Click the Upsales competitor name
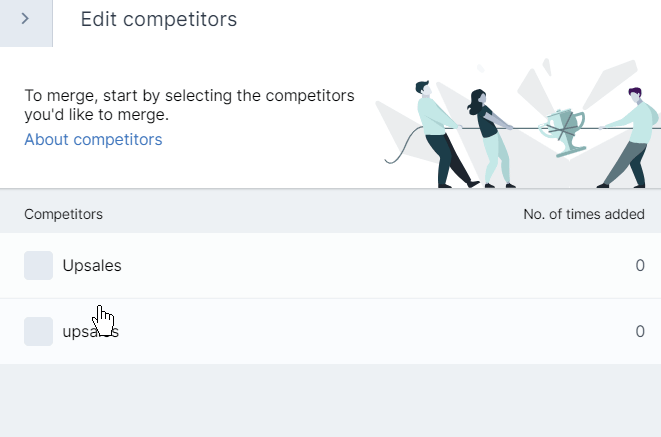Image resolution: width=661 pixels, height=437 pixels. tap(92, 265)
